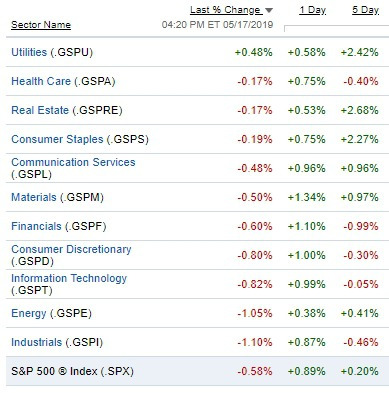Screen dimensions: 389x393
Task: Sort table by 1 Day column
Action: [x=312, y=10]
